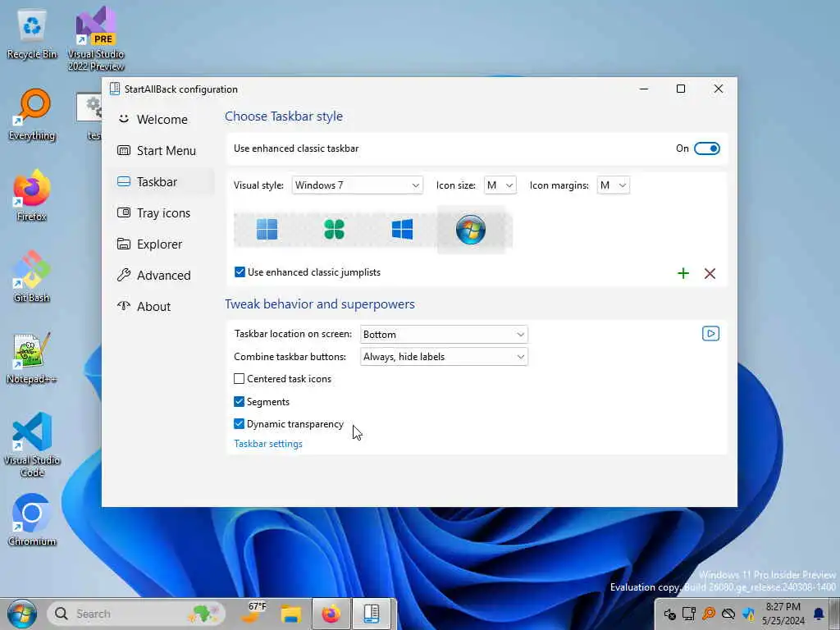The image size is (840, 630).
Task: Open Taskbar location on screen dropdown
Action: [x=444, y=335]
